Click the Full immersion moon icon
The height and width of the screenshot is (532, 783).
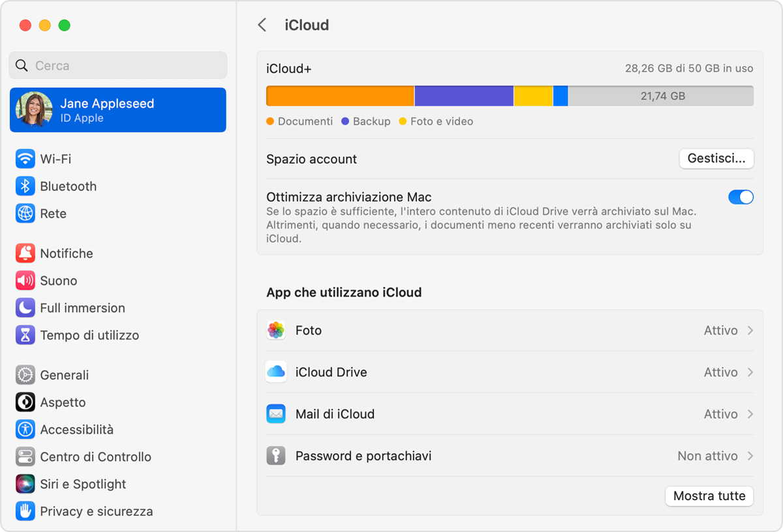25,308
